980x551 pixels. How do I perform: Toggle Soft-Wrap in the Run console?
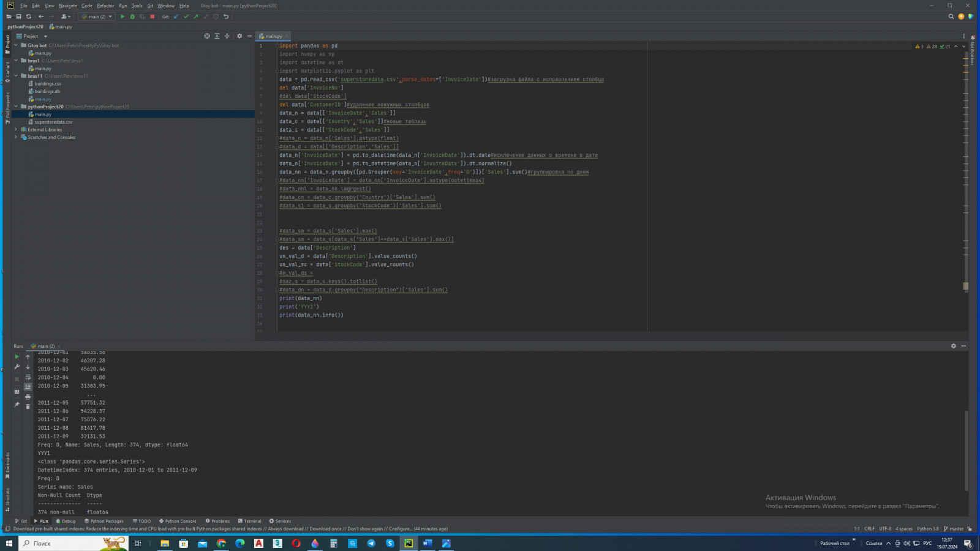tap(28, 377)
